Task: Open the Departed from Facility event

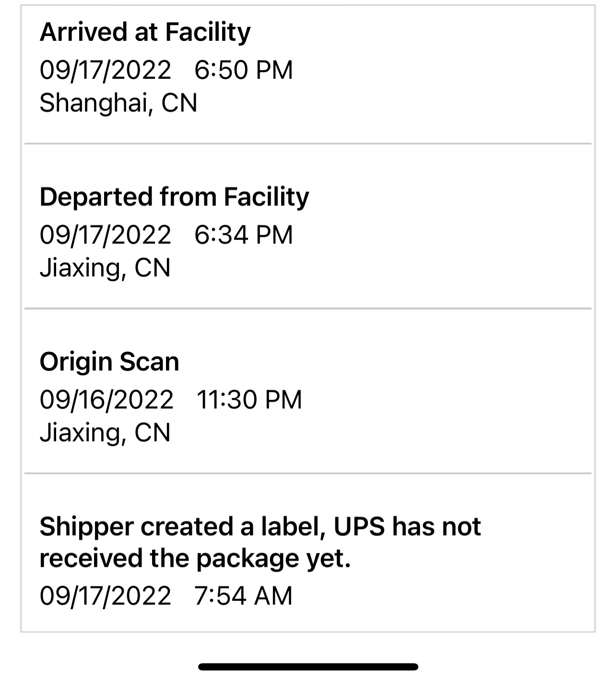Action: [174, 197]
